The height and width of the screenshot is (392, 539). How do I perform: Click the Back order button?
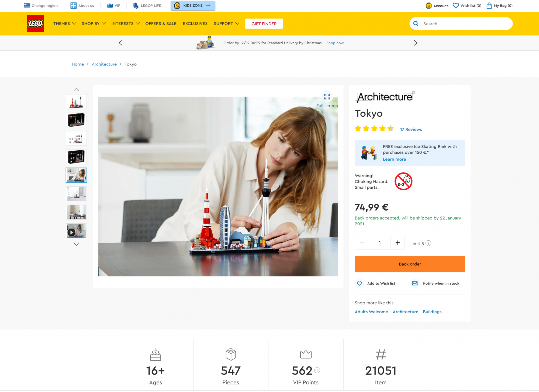pos(410,264)
